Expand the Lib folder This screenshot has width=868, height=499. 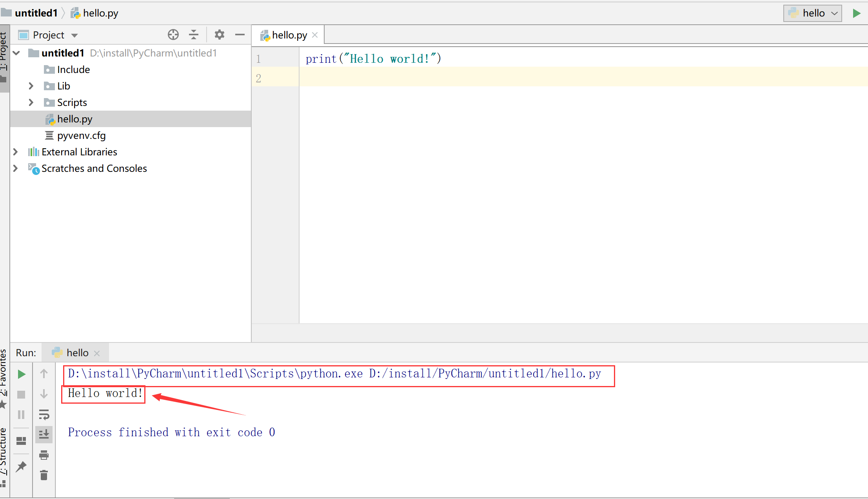pos(31,86)
